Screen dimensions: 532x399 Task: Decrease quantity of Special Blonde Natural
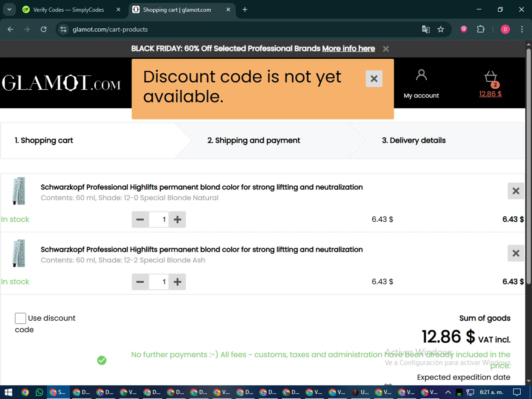click(140, 220)
